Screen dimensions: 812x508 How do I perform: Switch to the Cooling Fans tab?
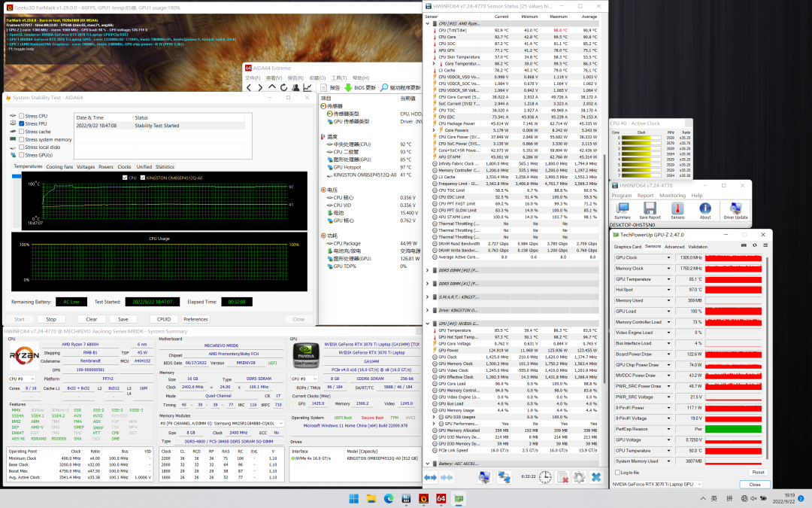pos(59,166)
